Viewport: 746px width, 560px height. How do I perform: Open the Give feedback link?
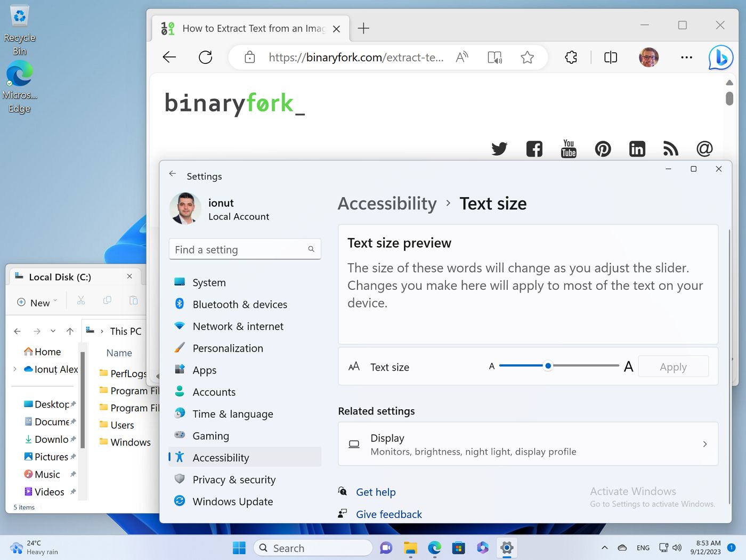(389, 514)
